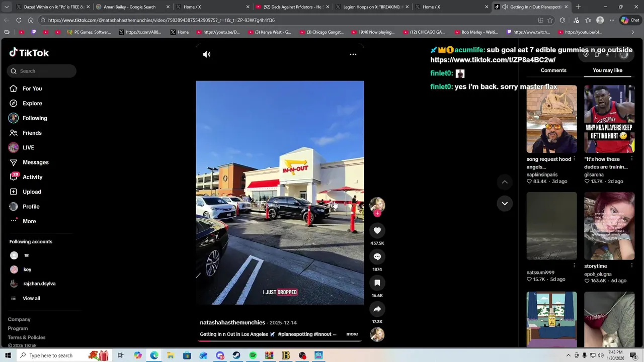The image size is (644, 362).
Task: Follow creator with the red plus badge
Action: coord(377,213)
